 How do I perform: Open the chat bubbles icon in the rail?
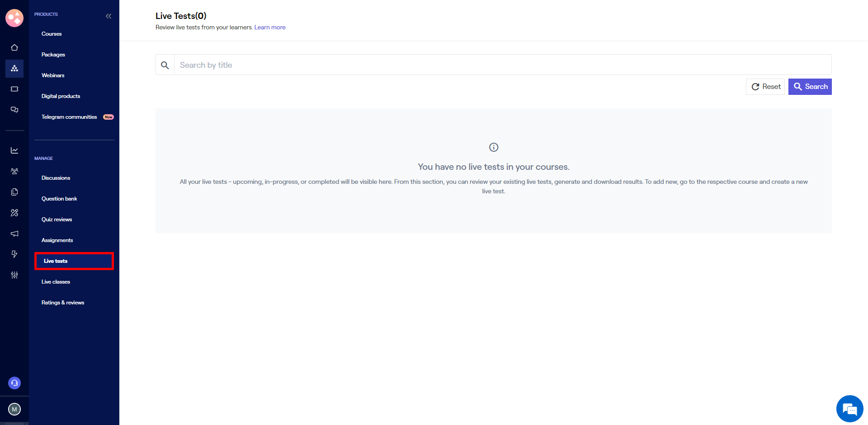point(14,110)
